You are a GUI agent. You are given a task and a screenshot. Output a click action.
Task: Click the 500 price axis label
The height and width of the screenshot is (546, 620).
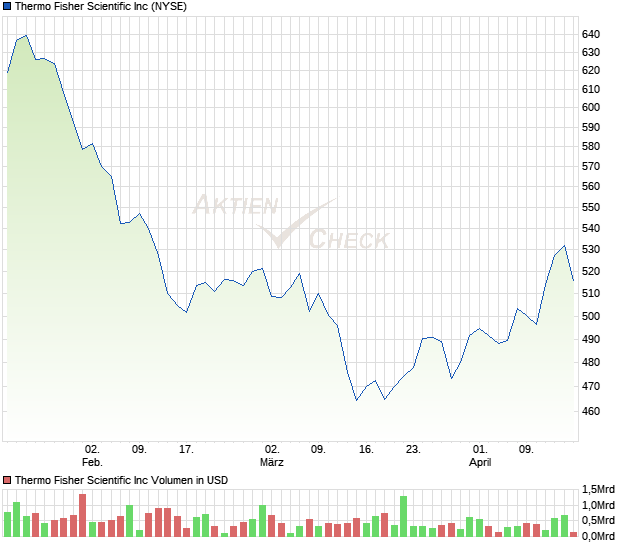[591, 316]
